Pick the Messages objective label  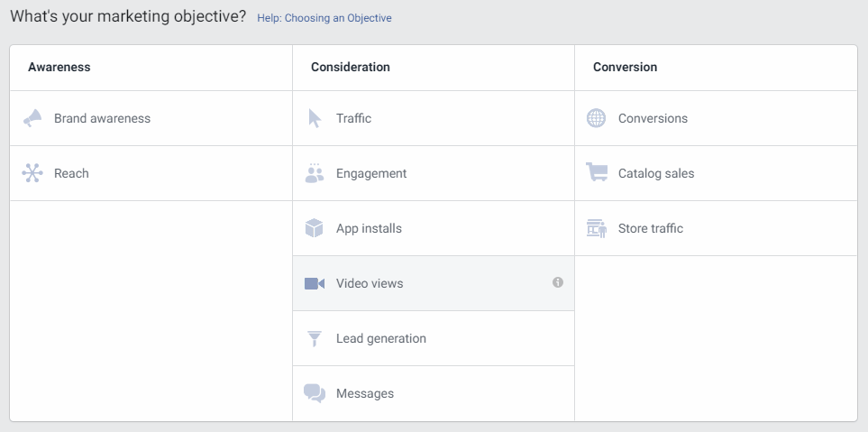pyautogui.click(x=365, y=393)
